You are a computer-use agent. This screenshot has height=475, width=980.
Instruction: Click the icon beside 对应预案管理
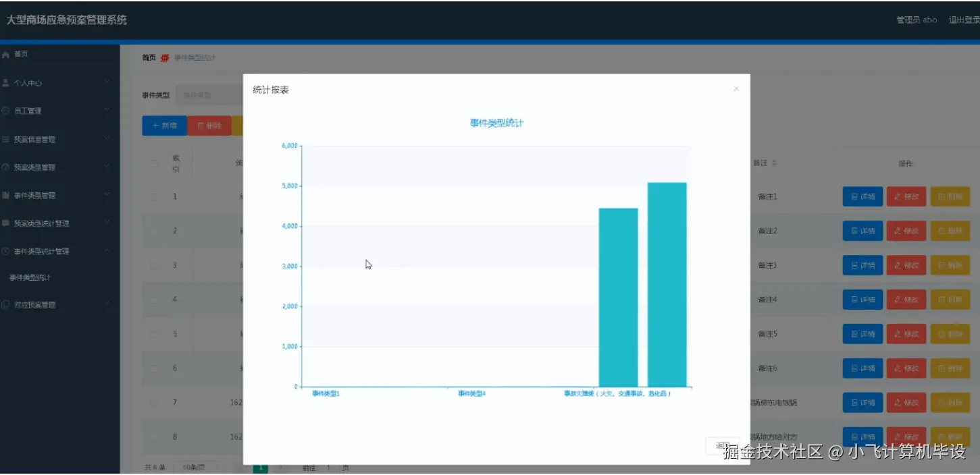6,305
